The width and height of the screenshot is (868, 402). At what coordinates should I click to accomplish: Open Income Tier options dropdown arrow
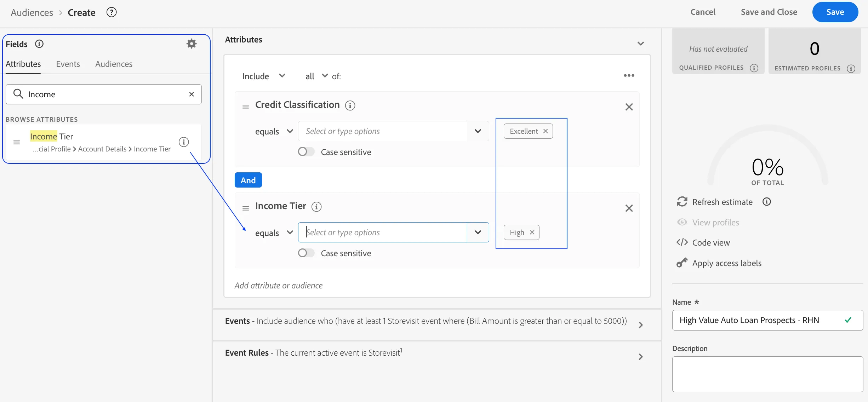coord(478,232)
